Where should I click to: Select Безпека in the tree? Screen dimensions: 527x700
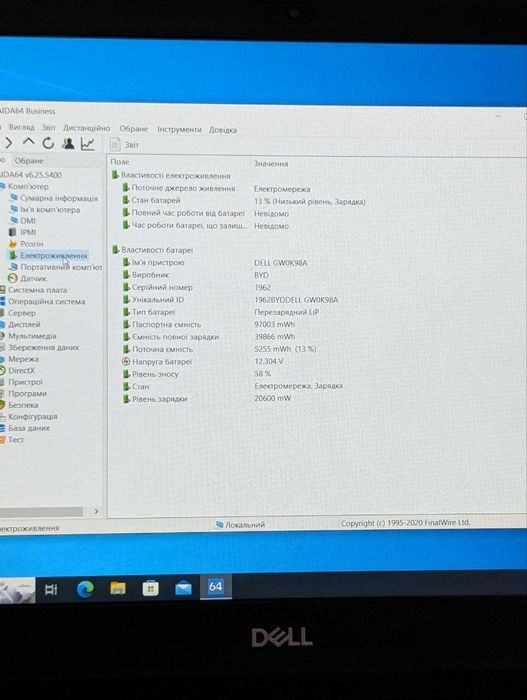point(19,405)
